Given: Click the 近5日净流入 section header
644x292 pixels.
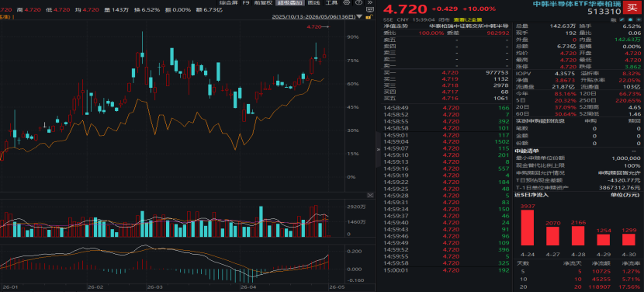Looking at the screenshot, I should pos(531,194).
